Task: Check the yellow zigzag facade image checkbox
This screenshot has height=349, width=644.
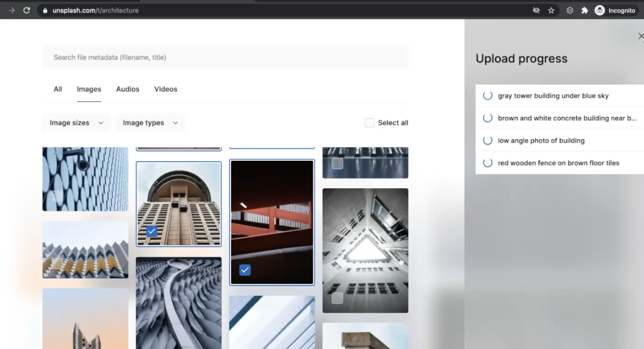Action: [57, 263]
